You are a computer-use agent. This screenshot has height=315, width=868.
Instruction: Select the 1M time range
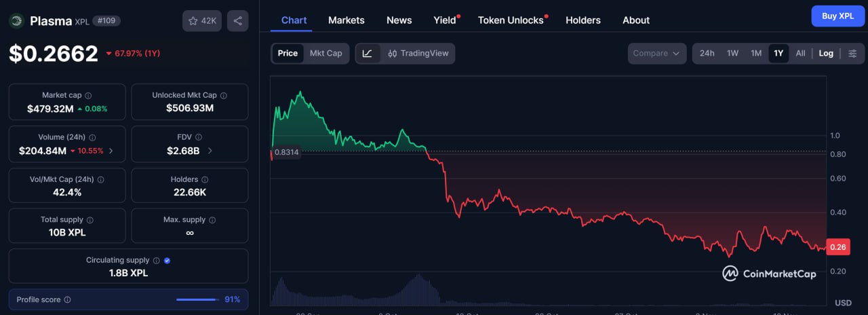(755, 53)
